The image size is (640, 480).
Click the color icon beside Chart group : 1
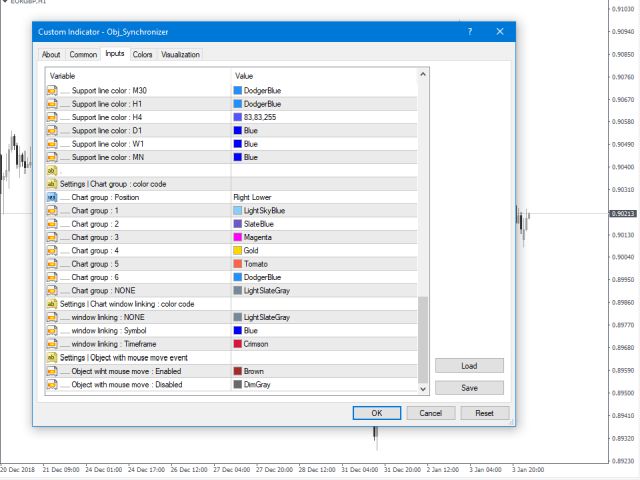(52, 211)
